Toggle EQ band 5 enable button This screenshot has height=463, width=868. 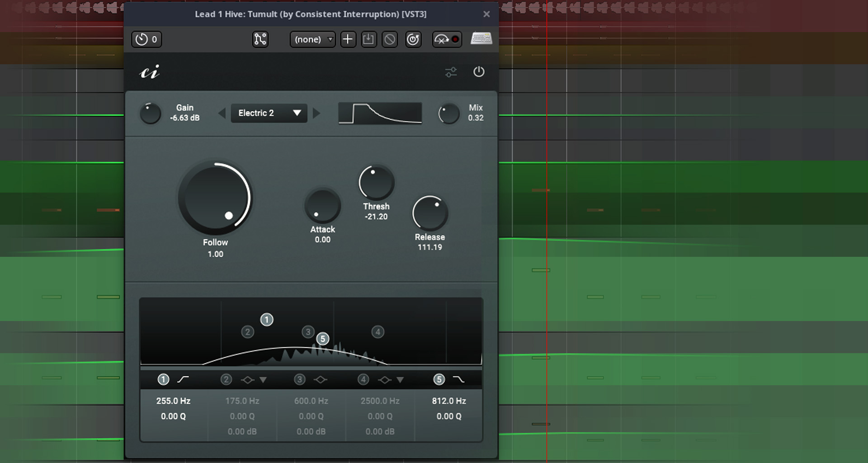(439, 379)
